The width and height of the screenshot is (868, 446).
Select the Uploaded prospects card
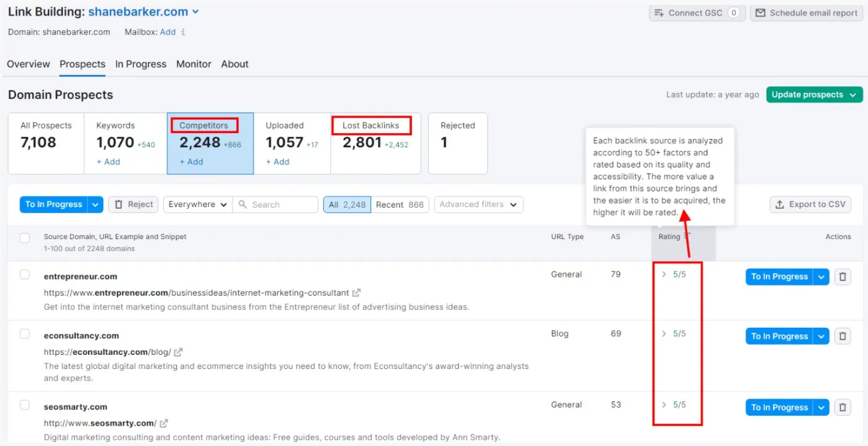pos(292,144)
